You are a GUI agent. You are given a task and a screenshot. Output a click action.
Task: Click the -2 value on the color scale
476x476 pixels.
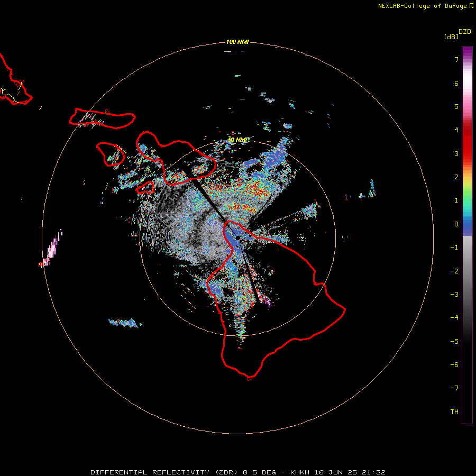coord(454,271)
